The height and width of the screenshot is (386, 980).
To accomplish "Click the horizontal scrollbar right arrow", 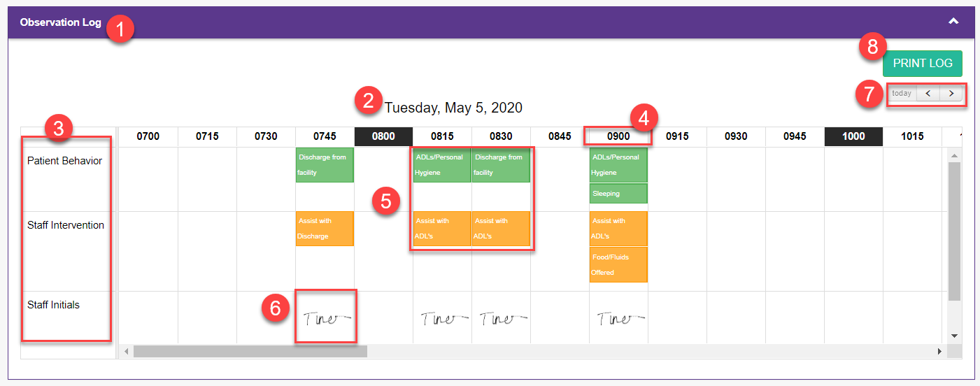I will click(939, 351).
